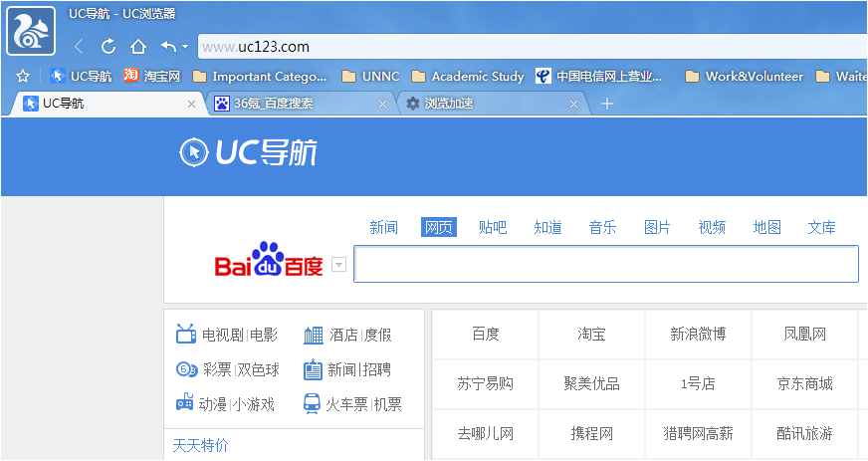Screen dimensions: 868x461
Task: Open the 百度 site tile
Action: (x=485, y=335)
